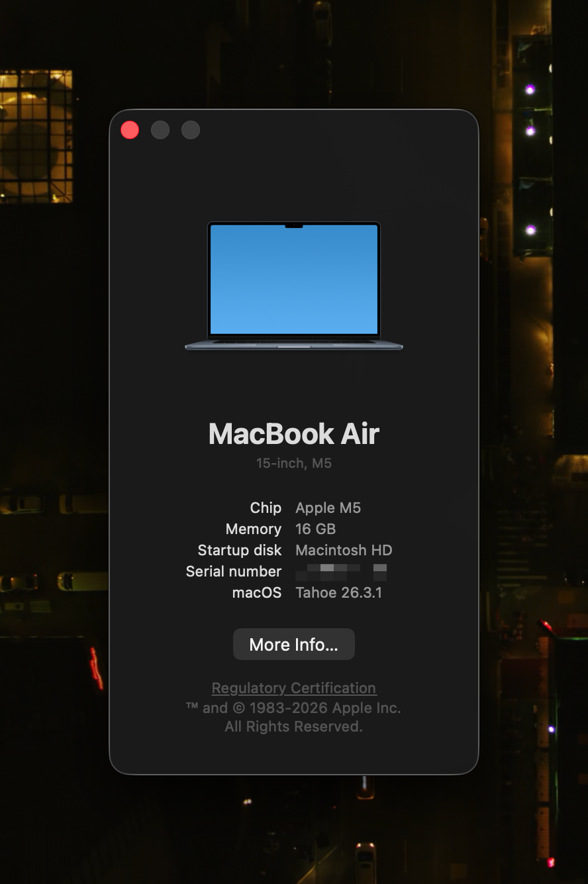Viewport: 588px width, 884px height.
Task: Click the Serial number label
Action: click(233, 571)
